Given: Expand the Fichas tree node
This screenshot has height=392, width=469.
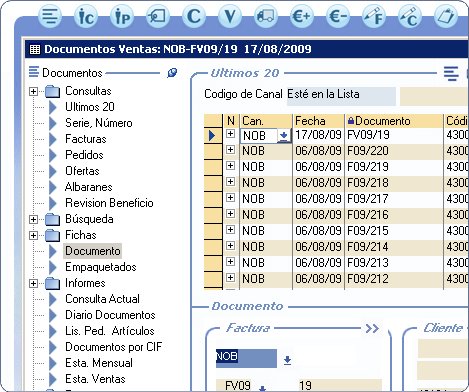Looking at the screenshot, I should tap(33, 235).
